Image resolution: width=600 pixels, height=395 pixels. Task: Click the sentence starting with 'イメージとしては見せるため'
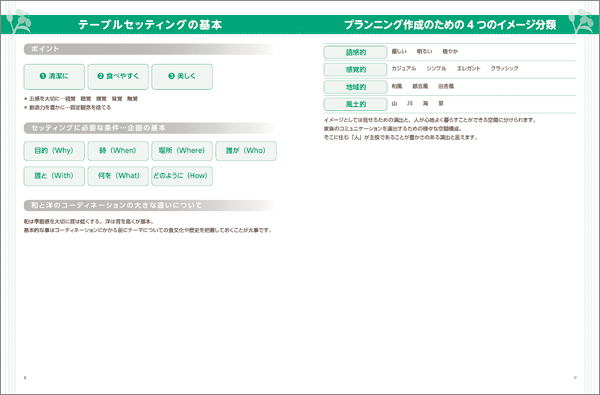[x=430, y=120]
